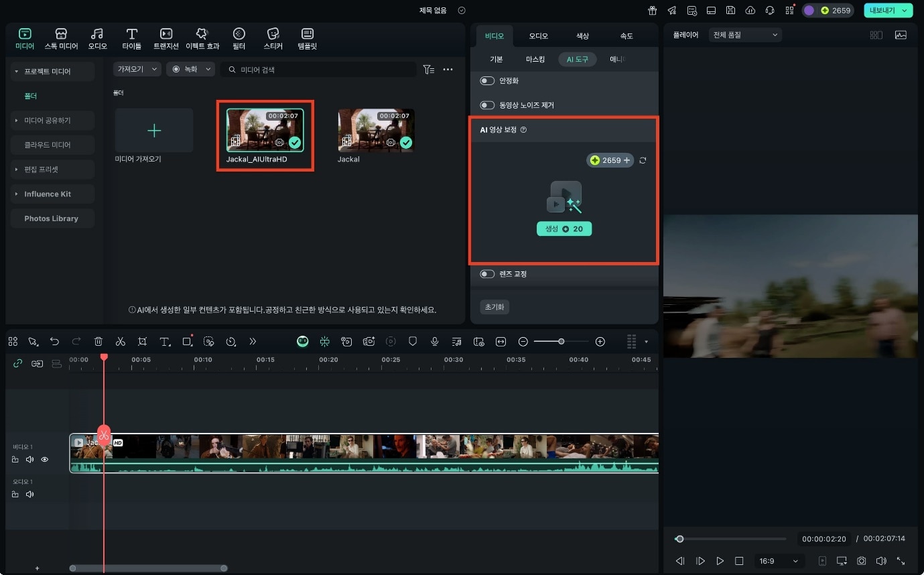
Task: Switch to the 마스킹 sub-tab
Action: [535, 60]
